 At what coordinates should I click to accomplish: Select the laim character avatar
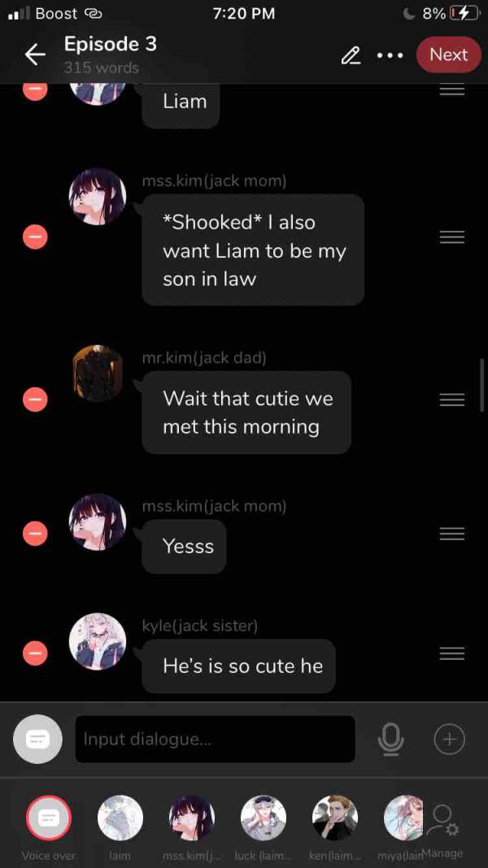click(120, 818)
